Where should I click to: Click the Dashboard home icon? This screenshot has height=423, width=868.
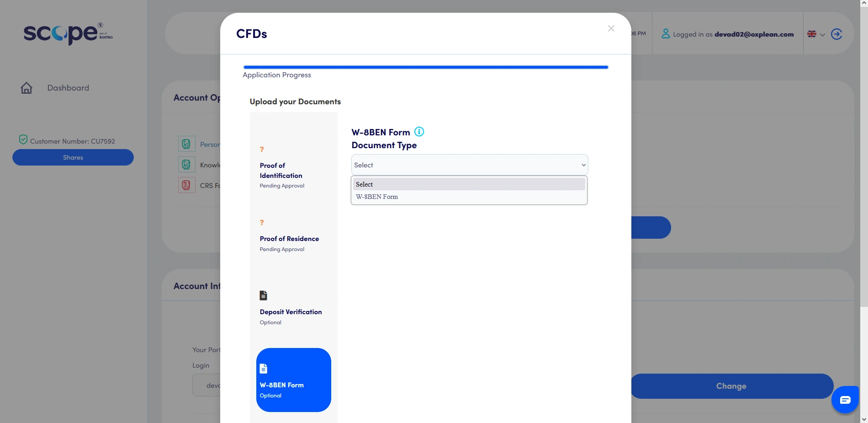(26, 87)
